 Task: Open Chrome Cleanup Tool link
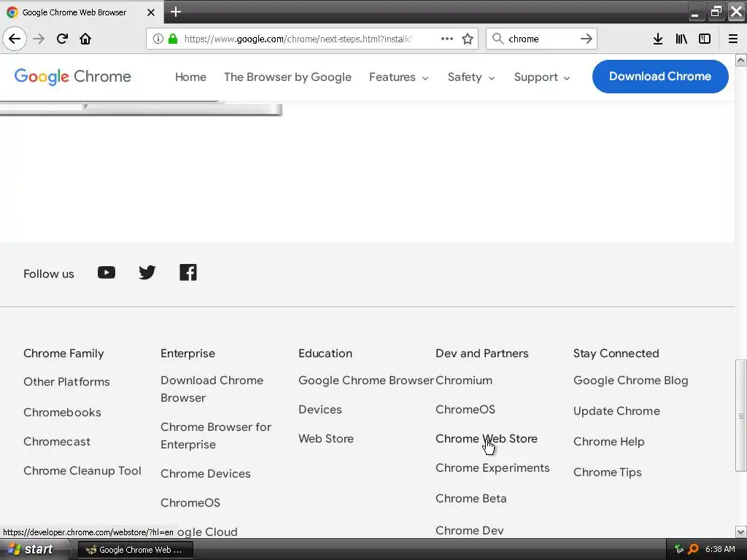pyautogui.click(x=82, y=471)
